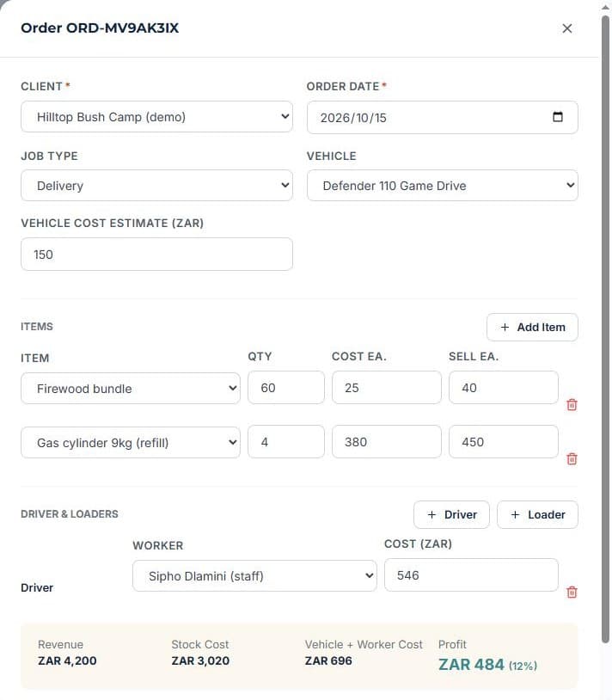The width and height of the screenshot is (612, 700).
Task: Edit the Gas cylinder sell price 450
Action: [503, 441]
